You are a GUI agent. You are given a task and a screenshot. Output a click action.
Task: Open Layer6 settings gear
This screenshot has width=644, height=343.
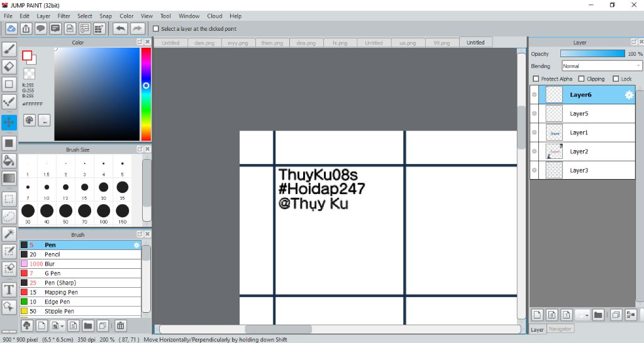click(629, 95)
